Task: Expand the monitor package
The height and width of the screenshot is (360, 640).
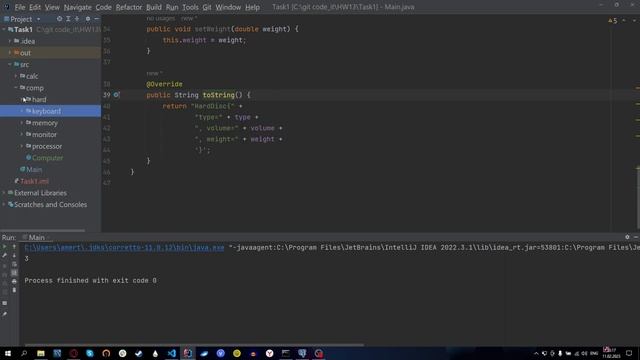Action: click(x=22, y=134)
